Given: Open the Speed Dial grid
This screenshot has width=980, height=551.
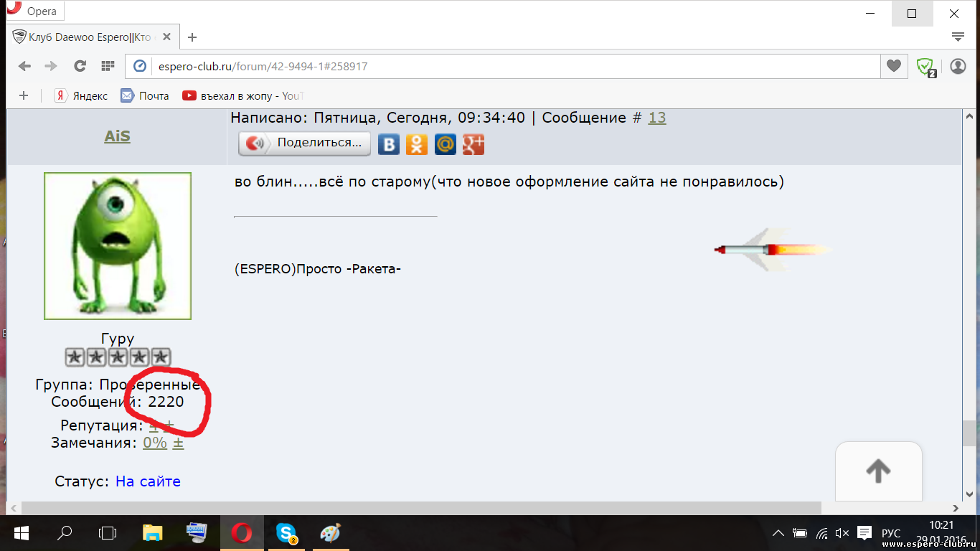Looking at the screenshot, I should click(x=108, y=66).
